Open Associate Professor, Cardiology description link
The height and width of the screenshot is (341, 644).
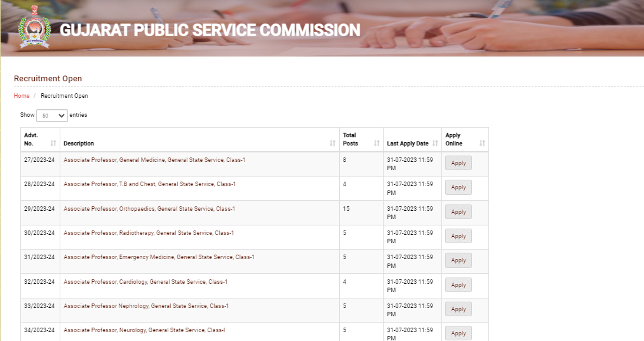pos(145,282)
